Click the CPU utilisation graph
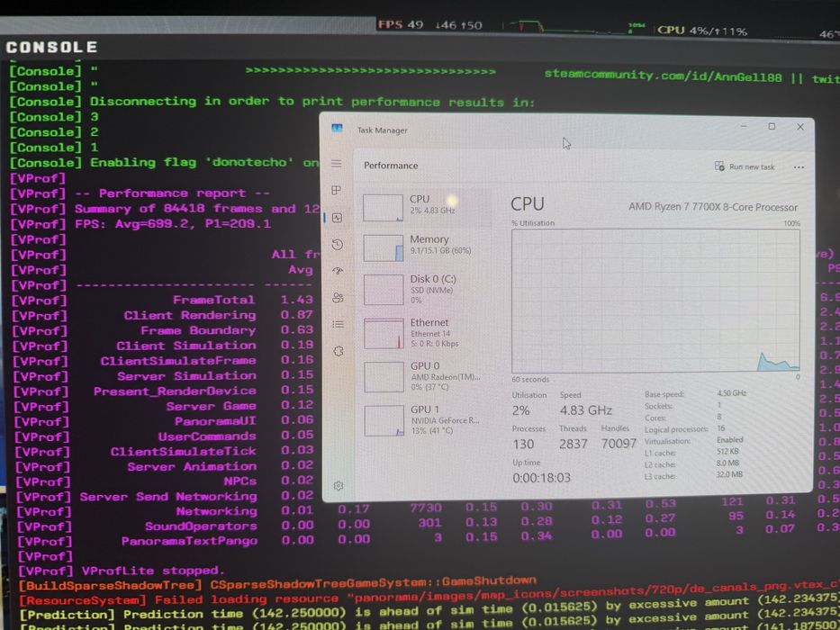This screenshot has height=630, width=840. tap(655, 300)
